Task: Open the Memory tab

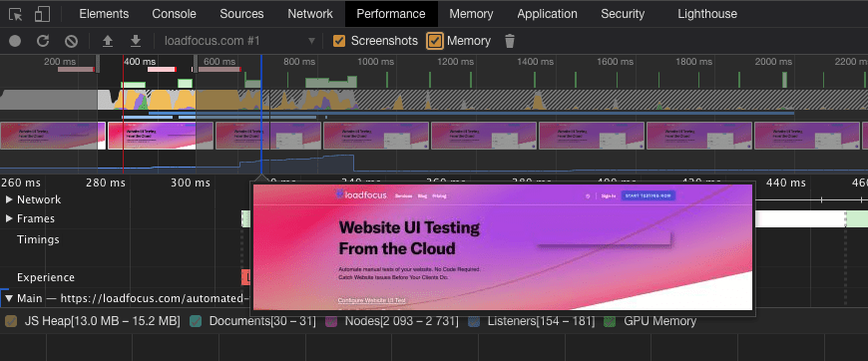Action: (x=471, y=14)
